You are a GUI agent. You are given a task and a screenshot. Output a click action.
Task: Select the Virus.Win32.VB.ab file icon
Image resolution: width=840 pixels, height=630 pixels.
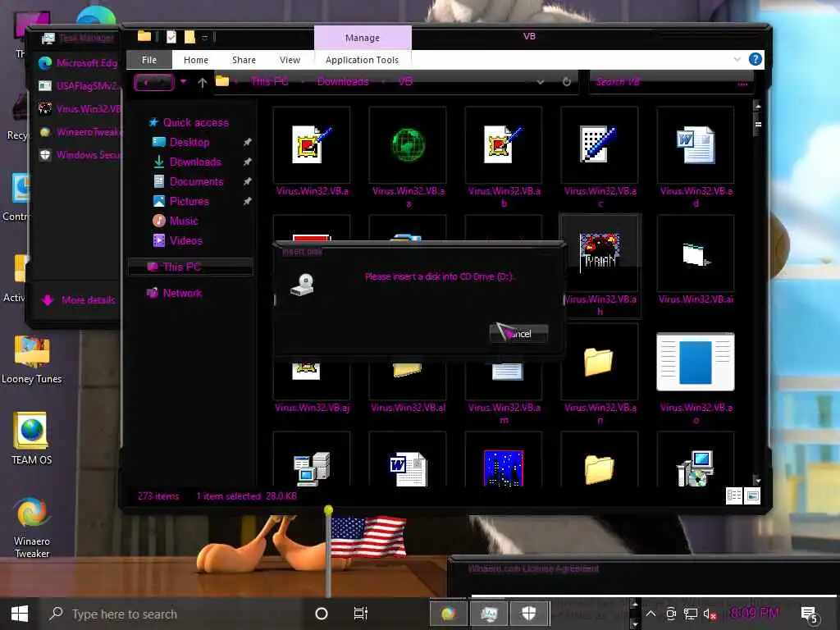tap(504, 144)
